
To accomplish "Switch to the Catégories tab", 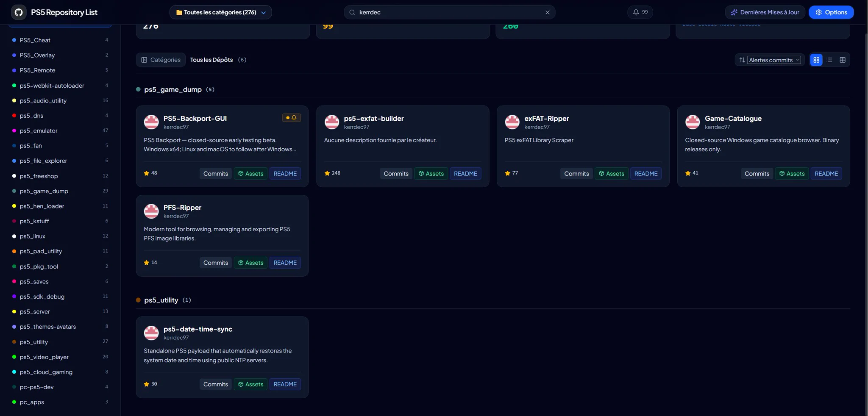I will (161, 60).
